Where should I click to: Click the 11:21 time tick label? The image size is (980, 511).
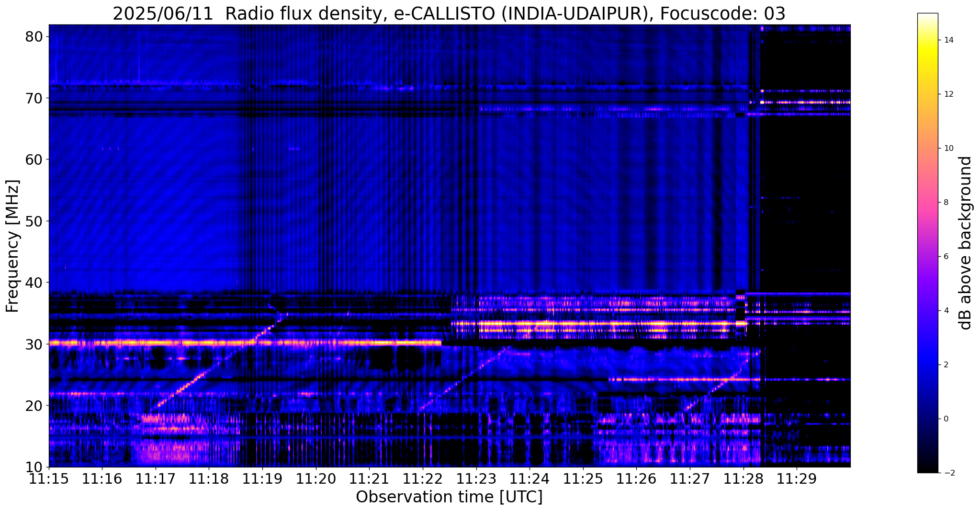coord(369,478)
